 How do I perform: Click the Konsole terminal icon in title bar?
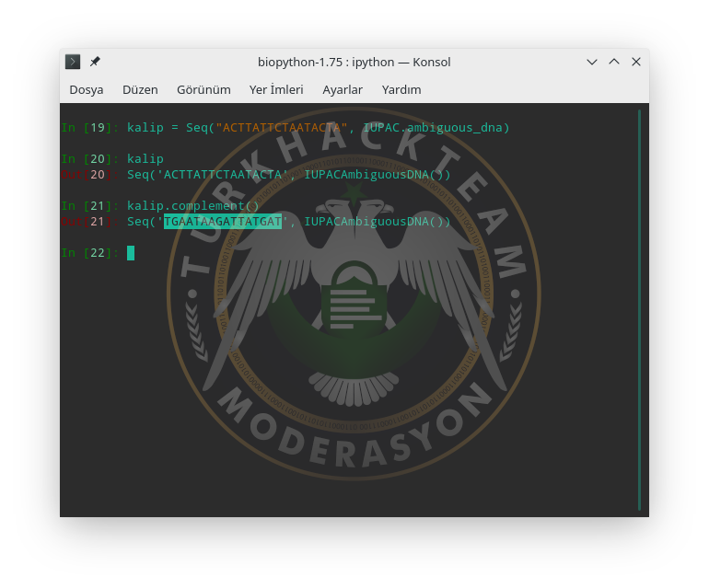pos(73,62)
